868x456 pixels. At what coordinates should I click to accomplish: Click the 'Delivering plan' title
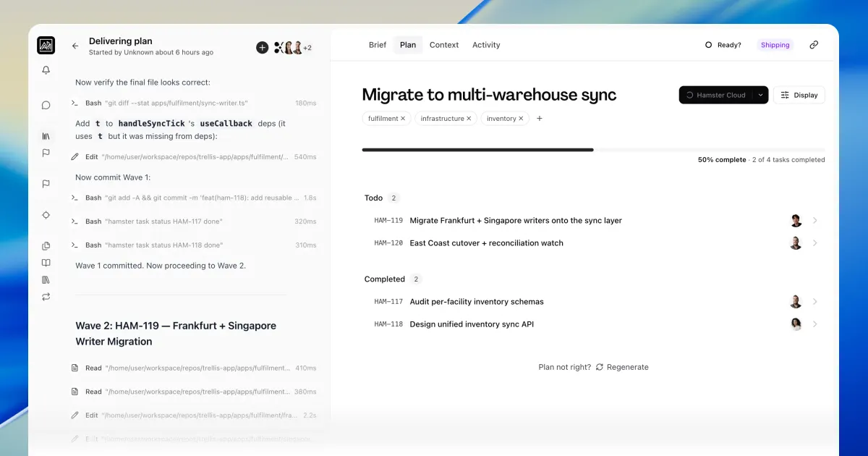click(x=121, y=41)
